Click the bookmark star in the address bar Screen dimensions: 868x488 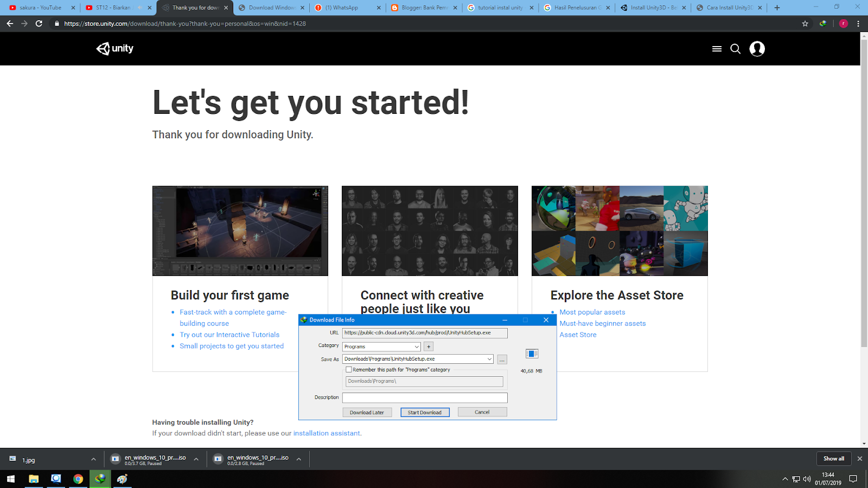click(x=805, y=24)
